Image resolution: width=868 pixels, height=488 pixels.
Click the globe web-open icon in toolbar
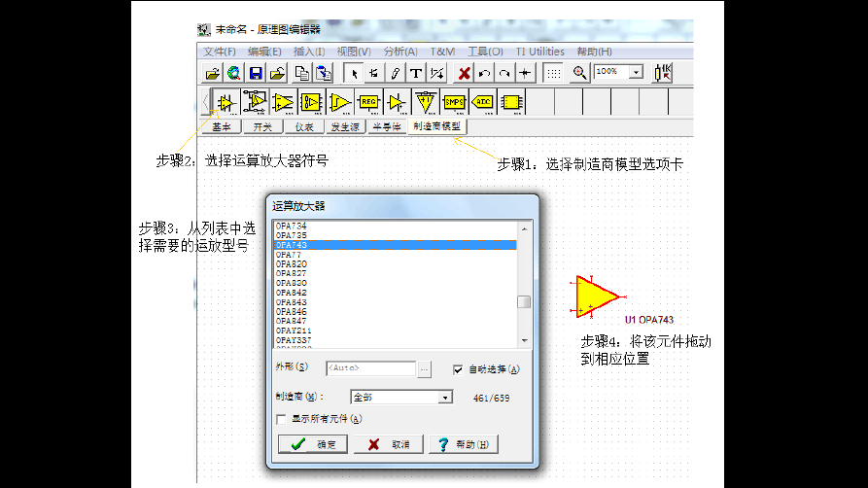(234, 73)
